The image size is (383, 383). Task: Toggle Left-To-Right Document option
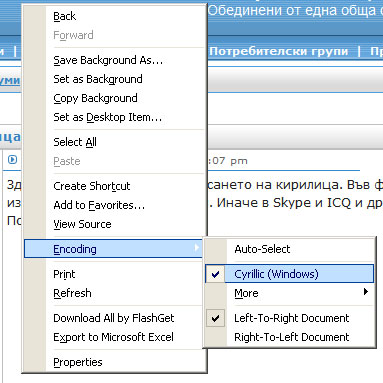click(289, 318)
